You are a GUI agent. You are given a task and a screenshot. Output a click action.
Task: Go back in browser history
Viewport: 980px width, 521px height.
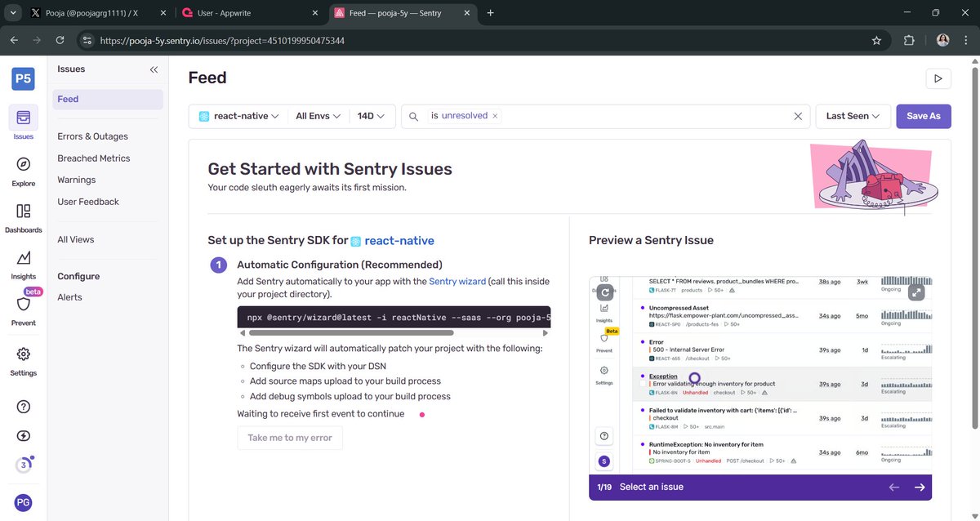[x=14, y=40]
